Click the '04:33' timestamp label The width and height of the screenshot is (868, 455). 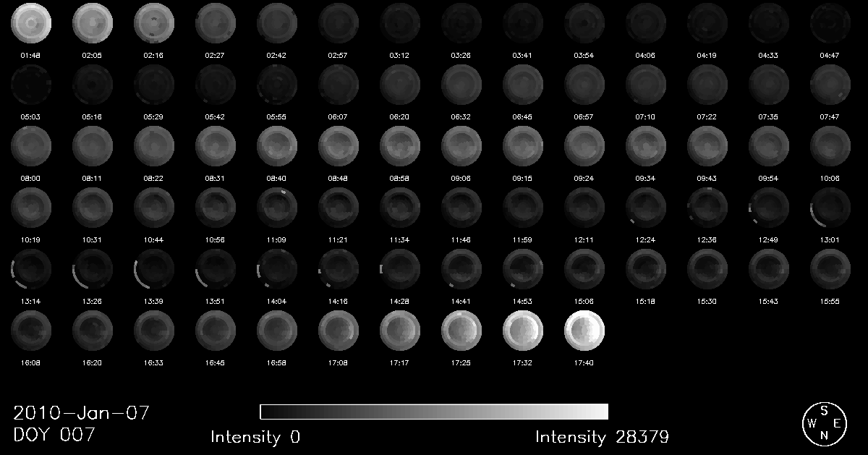(x=768, y=55)
